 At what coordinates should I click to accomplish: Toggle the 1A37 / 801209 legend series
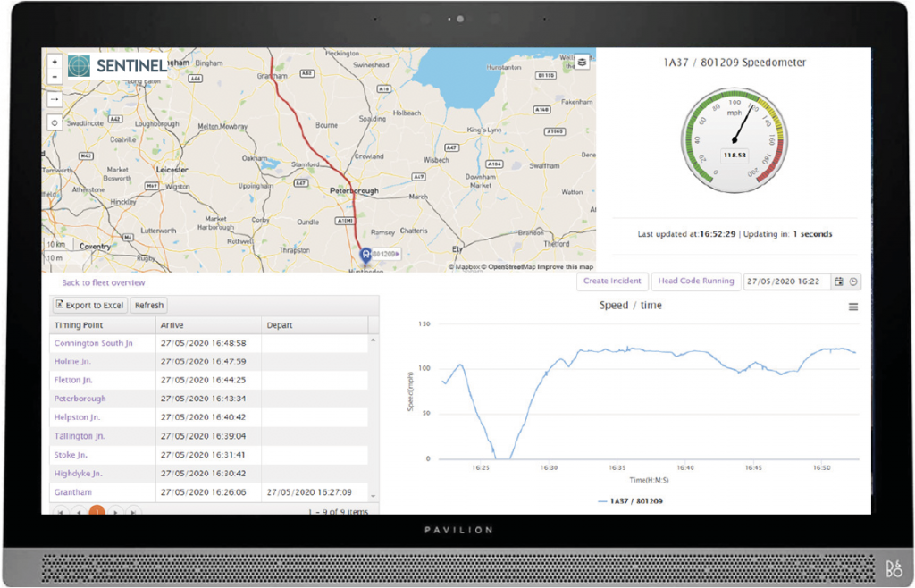coord(636,501)
